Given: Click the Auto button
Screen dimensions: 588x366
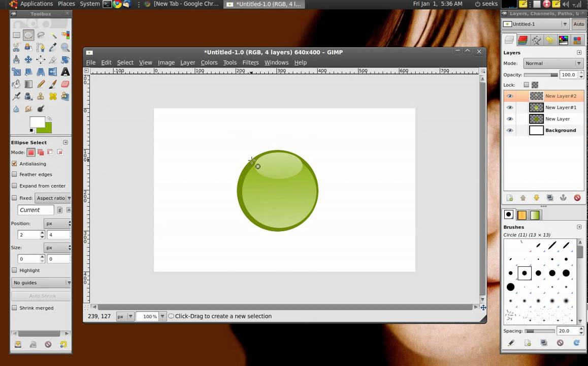Looking at the screenshot, I should pos(579,24).
